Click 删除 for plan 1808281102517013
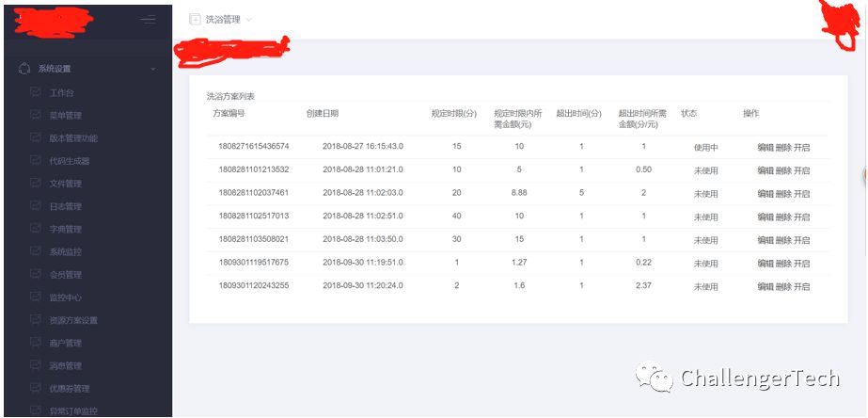Viewport: 868px width, 418px height. point(783,217)
